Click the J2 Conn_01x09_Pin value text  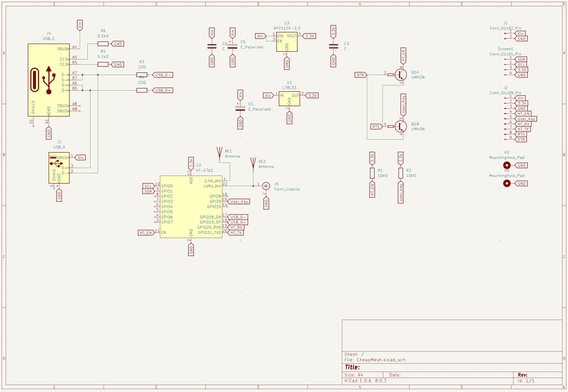coord(505,93)
